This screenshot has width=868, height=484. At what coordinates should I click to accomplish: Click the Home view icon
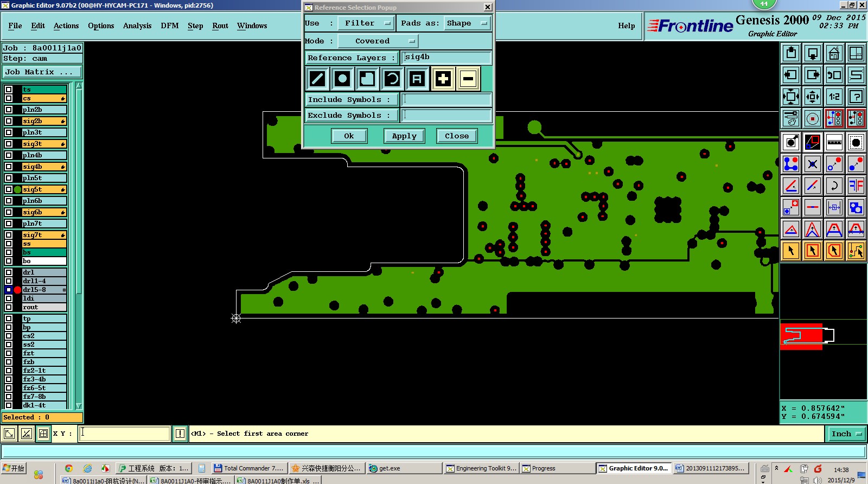(x=834, y=53)
